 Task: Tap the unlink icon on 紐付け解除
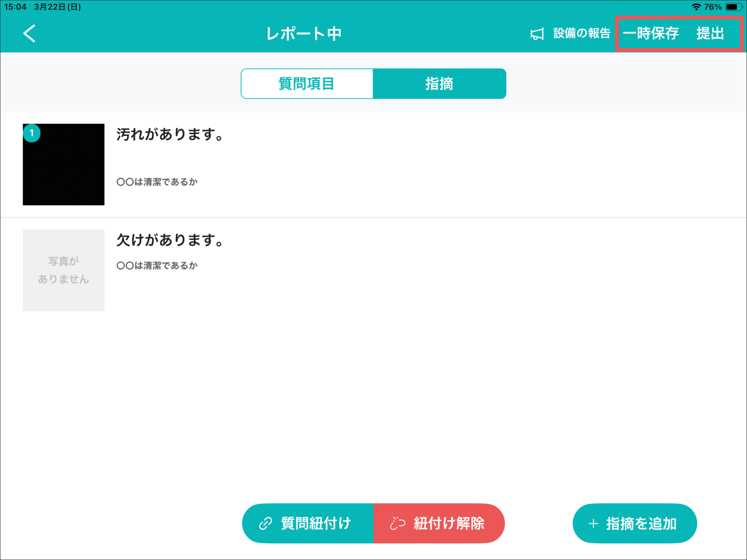398,524
